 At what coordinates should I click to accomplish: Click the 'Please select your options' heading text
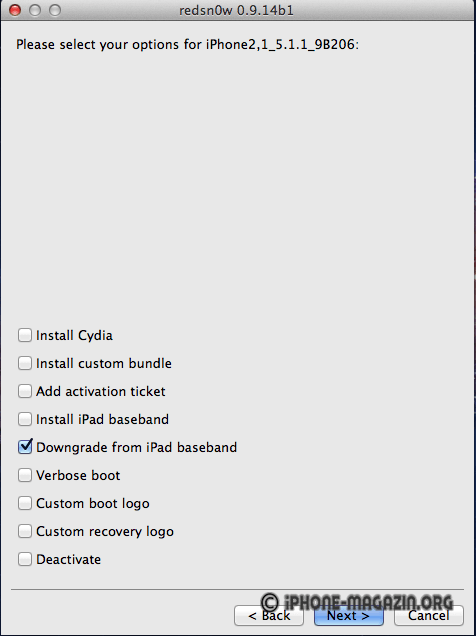coord(187,44)
